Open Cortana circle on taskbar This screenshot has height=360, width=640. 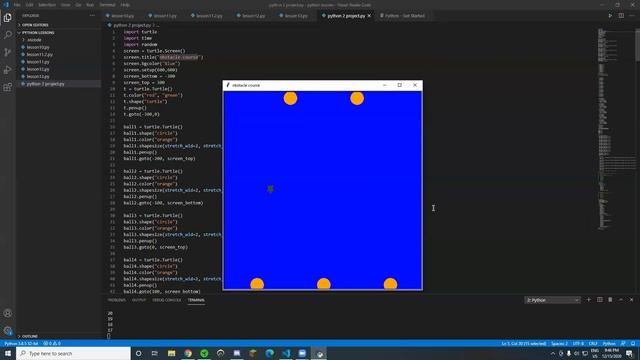pos(138,353)
